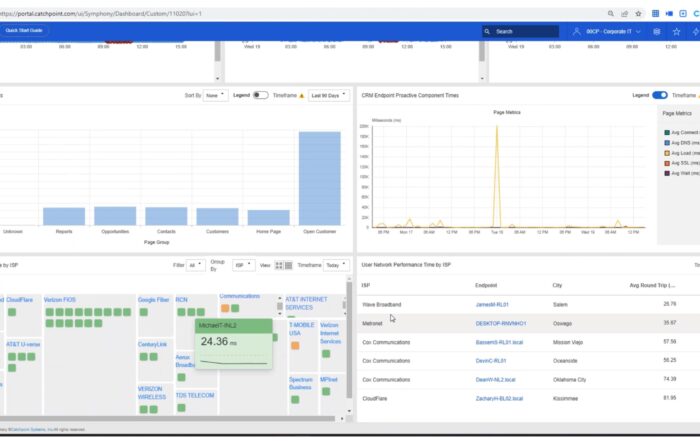
Task: Open the Filter All dropdown
Action: pos(196,265)
